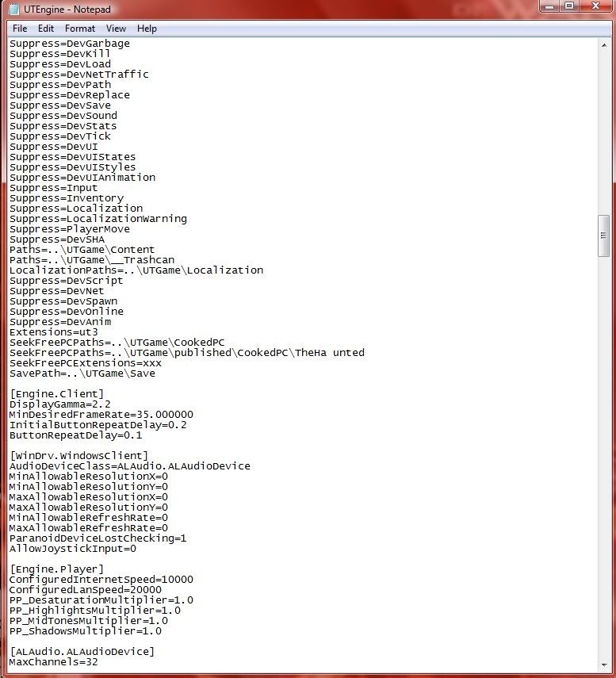Click the line 'LocalizationPaths=..\UTGame\Localization'
This screenshot has width=616, height=678.
(136, 270)
